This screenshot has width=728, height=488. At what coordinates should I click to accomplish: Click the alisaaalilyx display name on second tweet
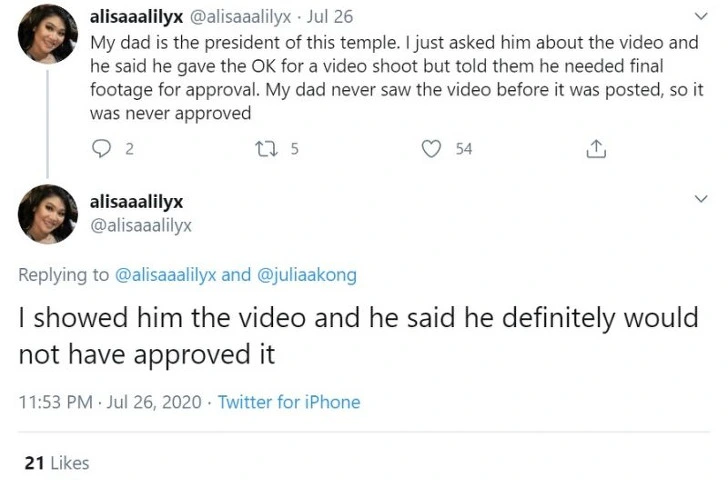coord(136,202)
